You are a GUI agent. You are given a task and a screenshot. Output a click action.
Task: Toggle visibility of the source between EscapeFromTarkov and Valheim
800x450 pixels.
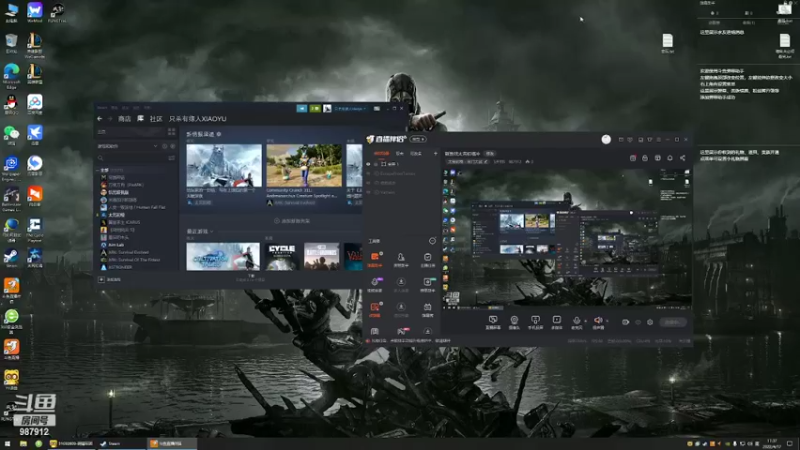coord(368,183)
